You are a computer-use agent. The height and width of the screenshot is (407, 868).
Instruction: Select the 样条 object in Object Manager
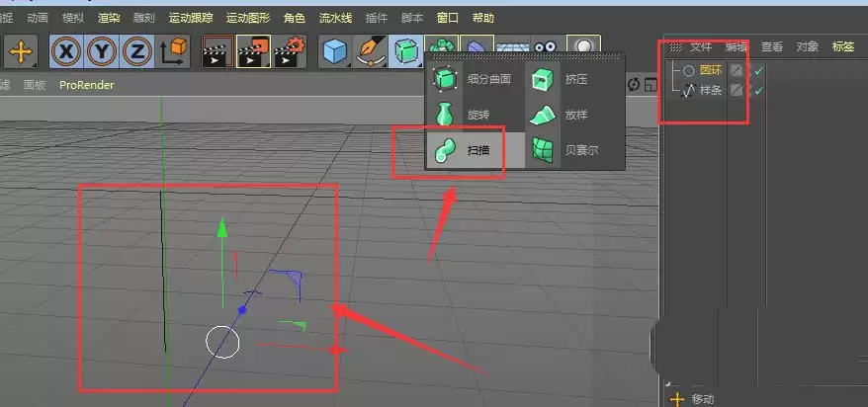pyautogui.click(x=711, y=90)
